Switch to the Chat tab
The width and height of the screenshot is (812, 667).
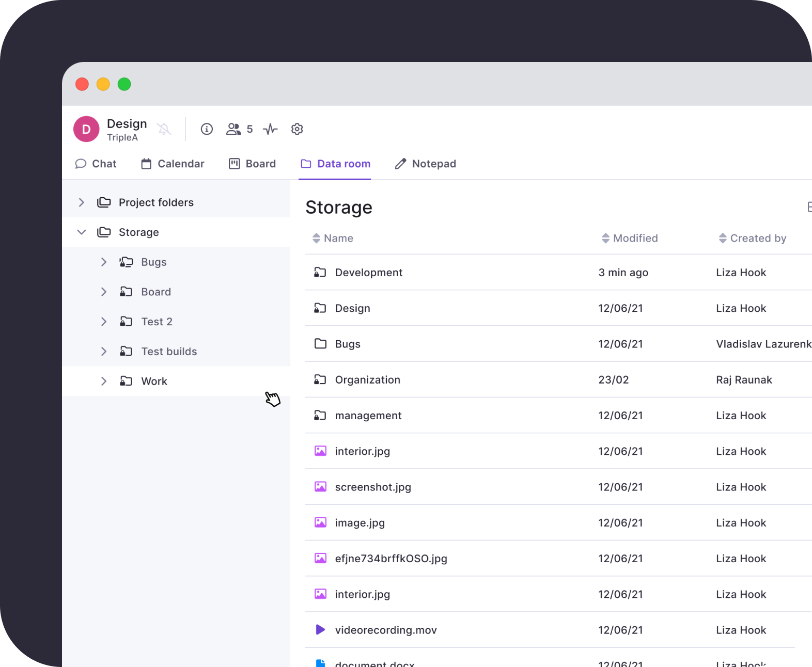pyautogui.click(x=96, y=164)
